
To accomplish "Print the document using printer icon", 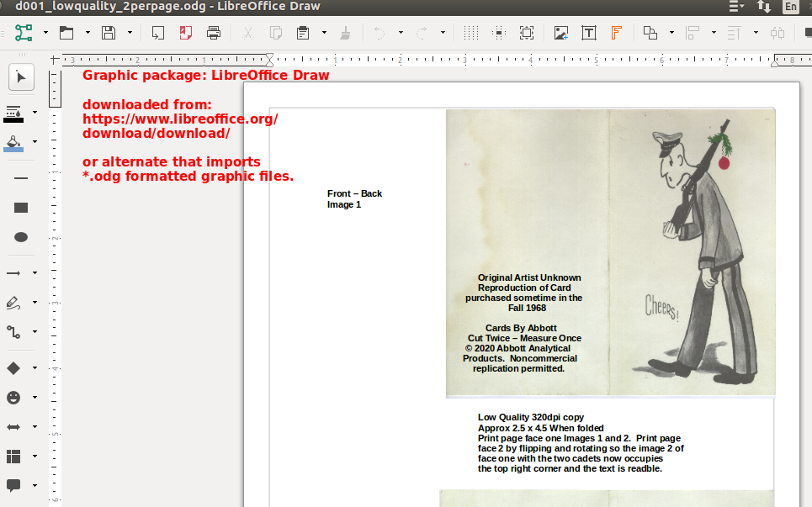I will coord(214,33).
